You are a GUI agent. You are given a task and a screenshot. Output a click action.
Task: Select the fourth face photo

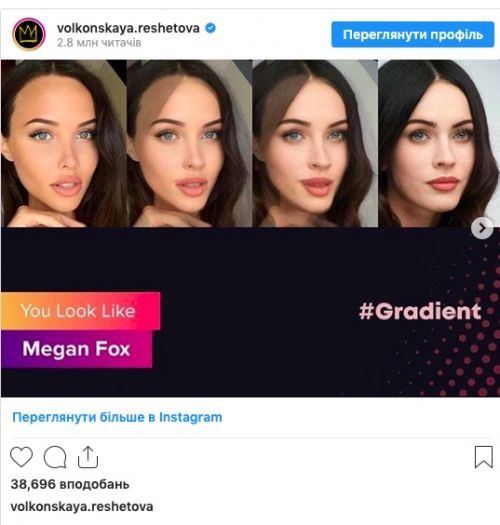click(439, 143)
